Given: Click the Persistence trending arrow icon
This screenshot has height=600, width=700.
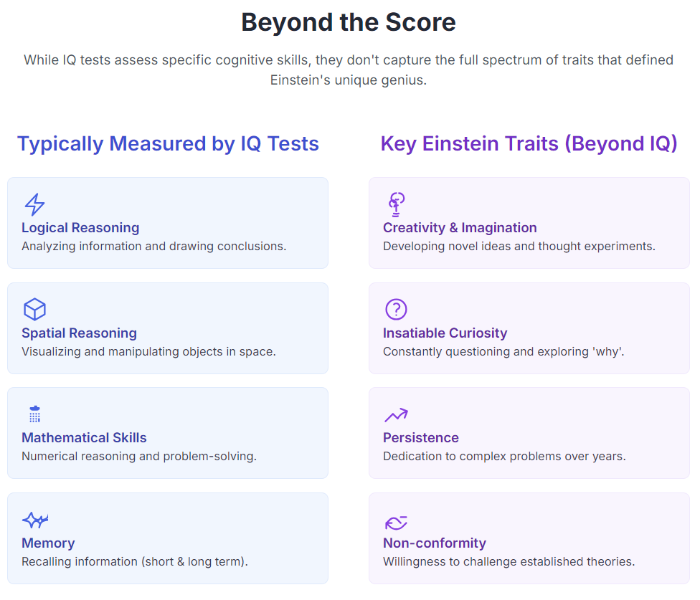Looking at the screenshot, I should point(396,414).
